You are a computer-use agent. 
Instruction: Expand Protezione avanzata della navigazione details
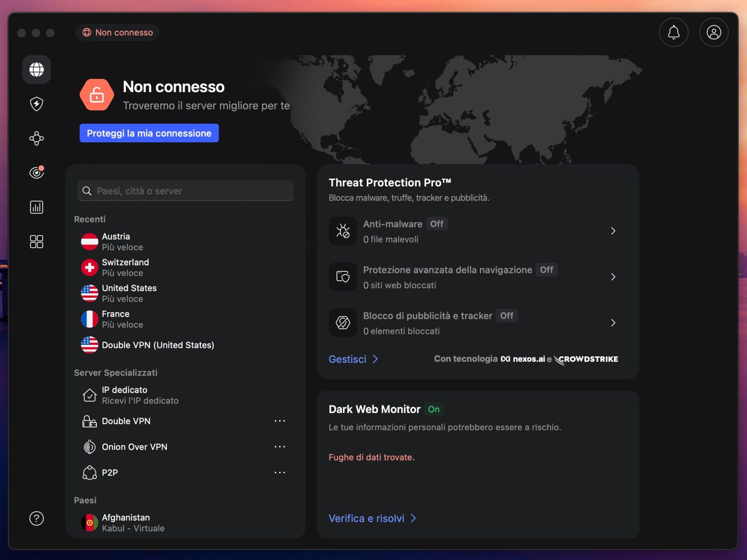pos(613,277)
